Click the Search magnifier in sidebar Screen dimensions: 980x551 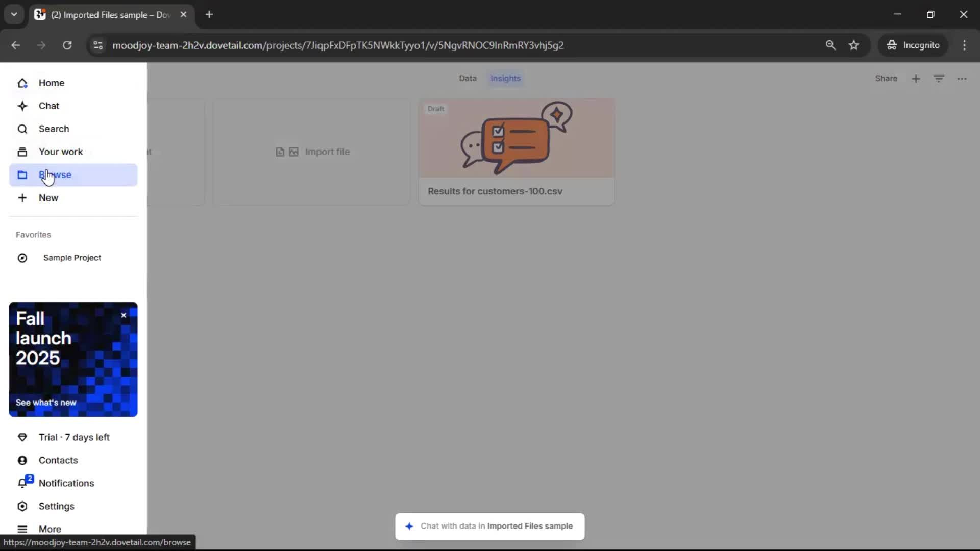22,129
